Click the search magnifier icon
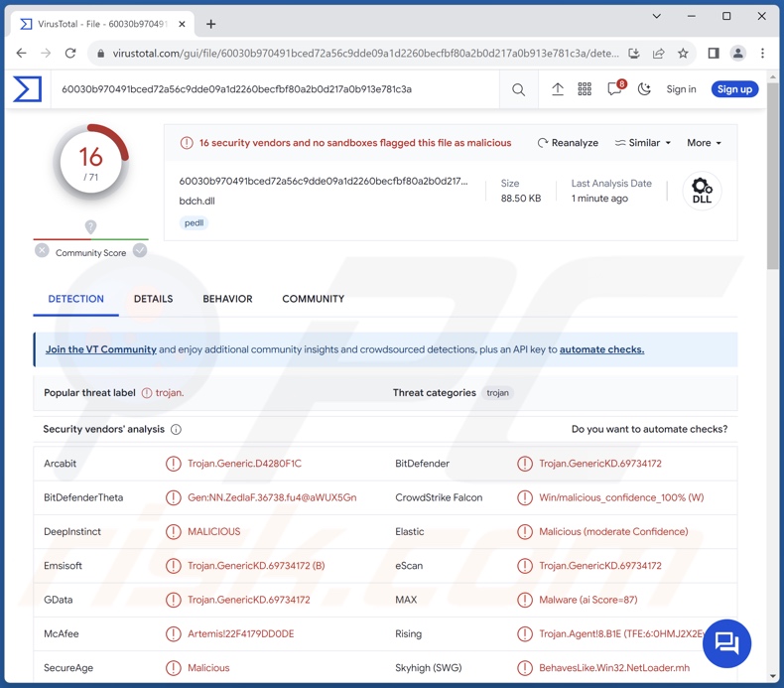784x688 pixels. tap(518, 89)
